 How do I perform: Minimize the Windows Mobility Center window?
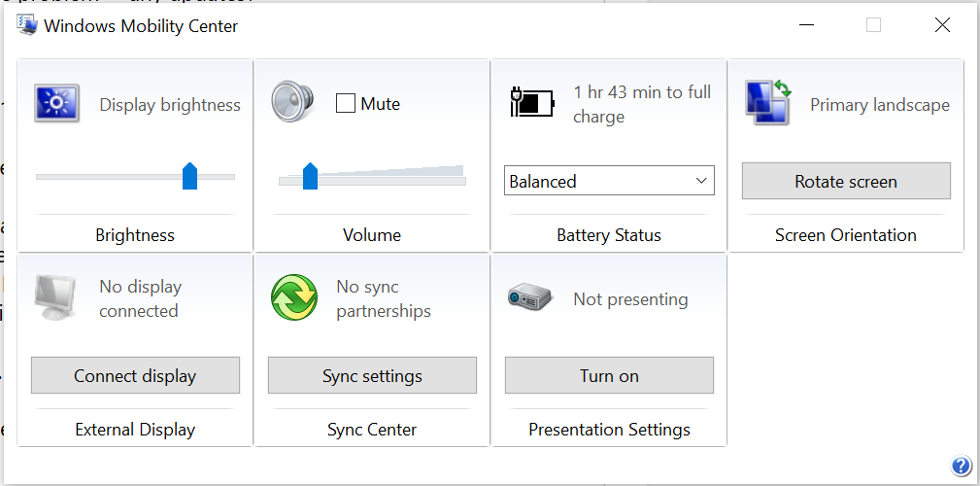point(806,25)
